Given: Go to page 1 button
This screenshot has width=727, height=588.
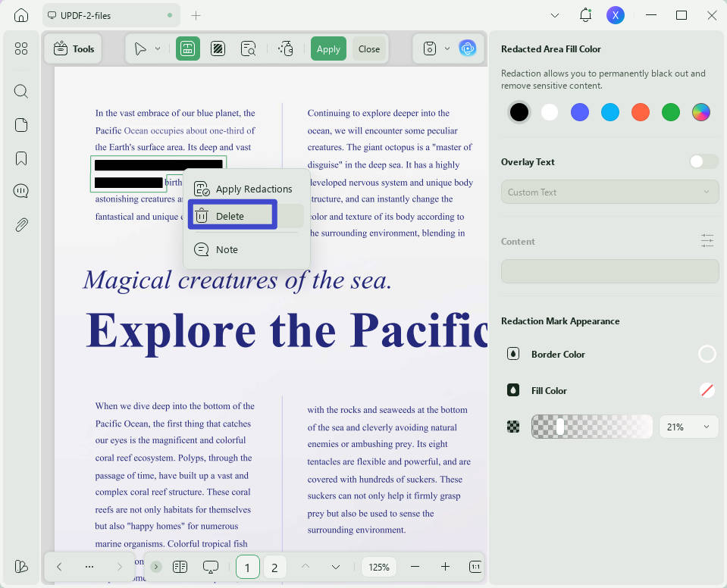Looking at the screenshot, I should coord(248,567).
